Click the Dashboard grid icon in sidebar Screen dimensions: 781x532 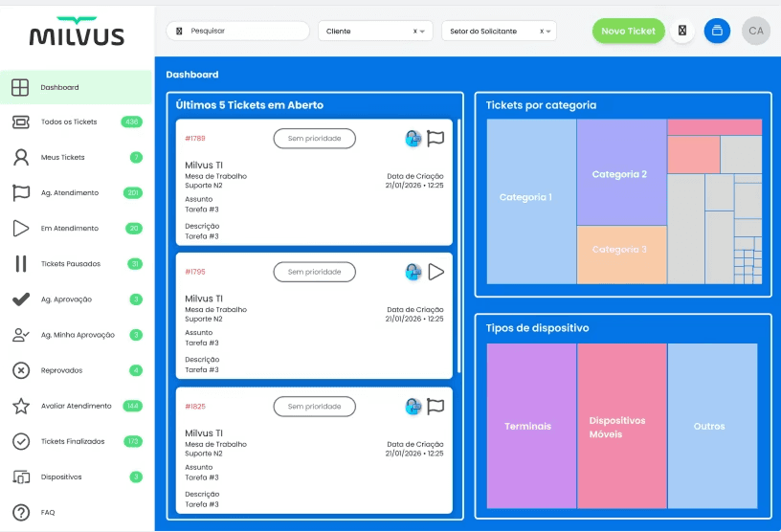point(20,87)
